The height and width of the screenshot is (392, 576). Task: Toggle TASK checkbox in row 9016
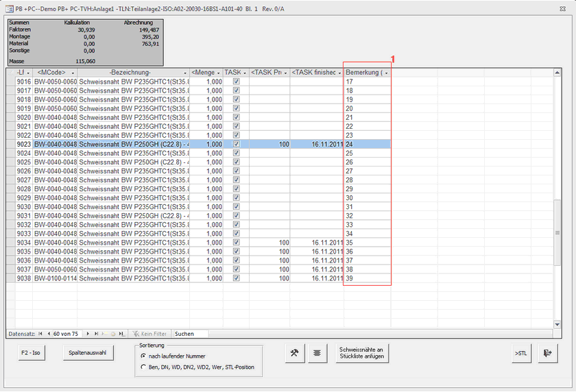[x=237, y=82]
